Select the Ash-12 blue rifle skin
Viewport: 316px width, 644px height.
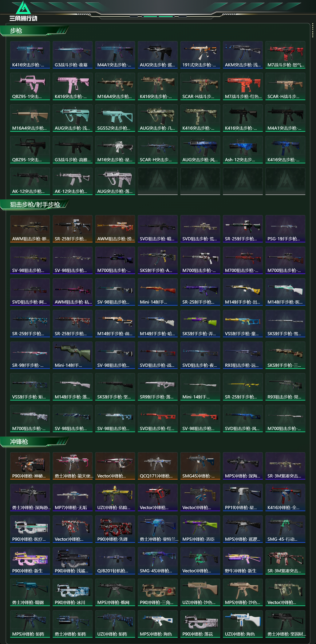(x=242, y=150)
